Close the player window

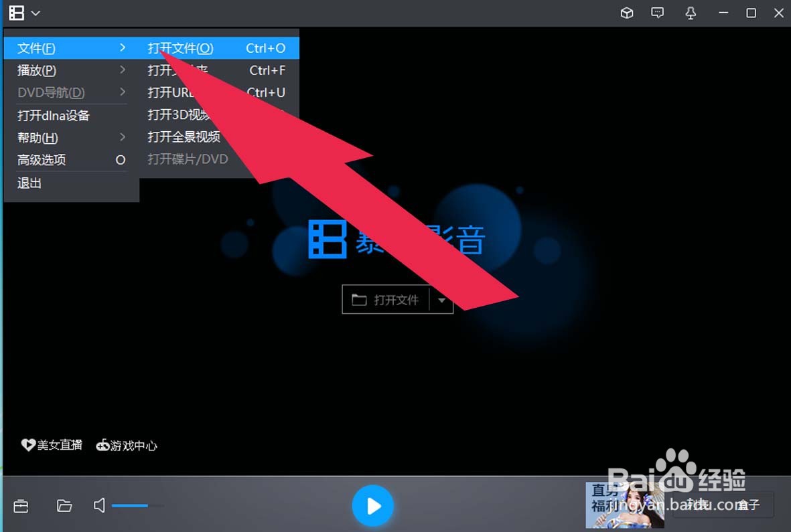click(779, 13)
